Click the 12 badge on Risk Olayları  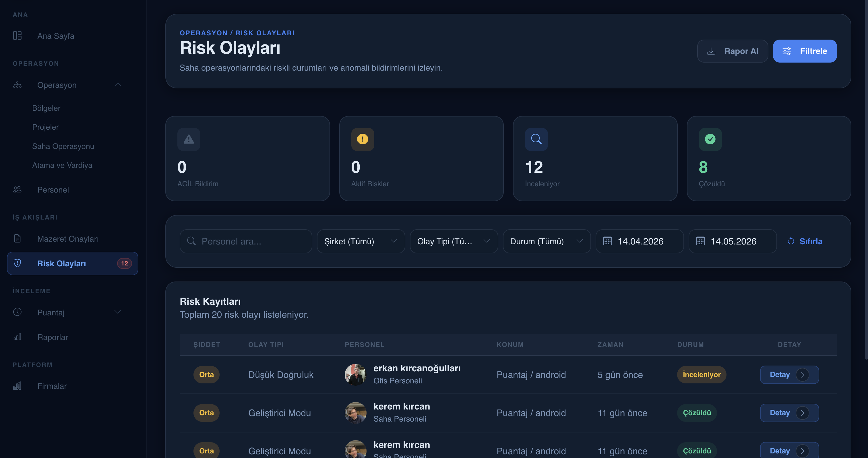(124, 263)
